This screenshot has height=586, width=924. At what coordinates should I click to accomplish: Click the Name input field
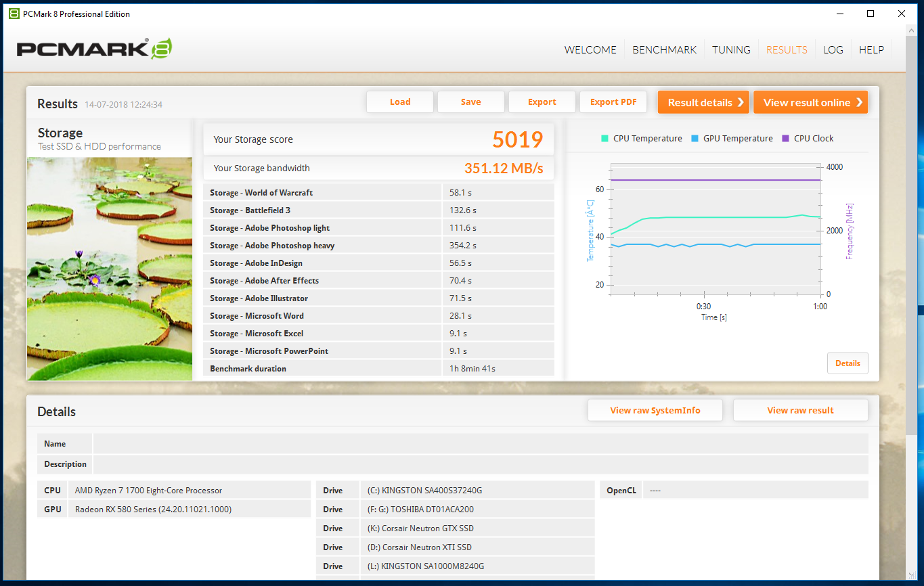tap(481, 444)
